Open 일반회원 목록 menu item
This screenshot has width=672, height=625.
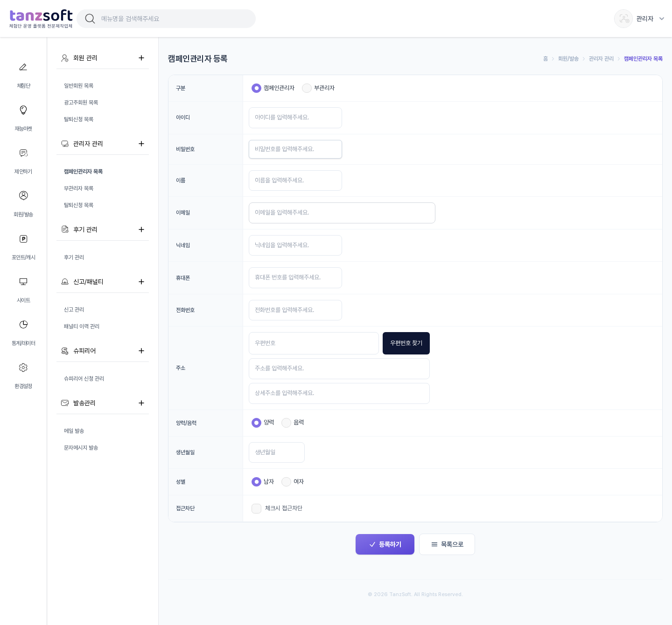pyautogui.click(x=78, y=86)
